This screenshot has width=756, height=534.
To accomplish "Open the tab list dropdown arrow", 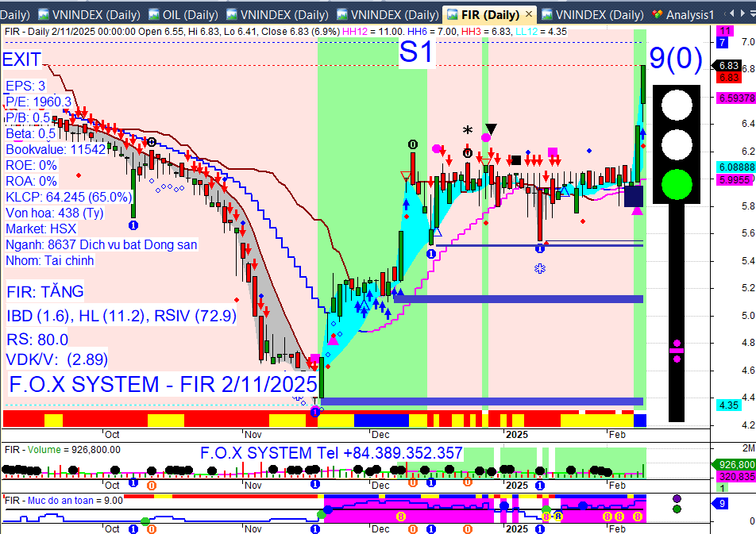I will point(751,13).
